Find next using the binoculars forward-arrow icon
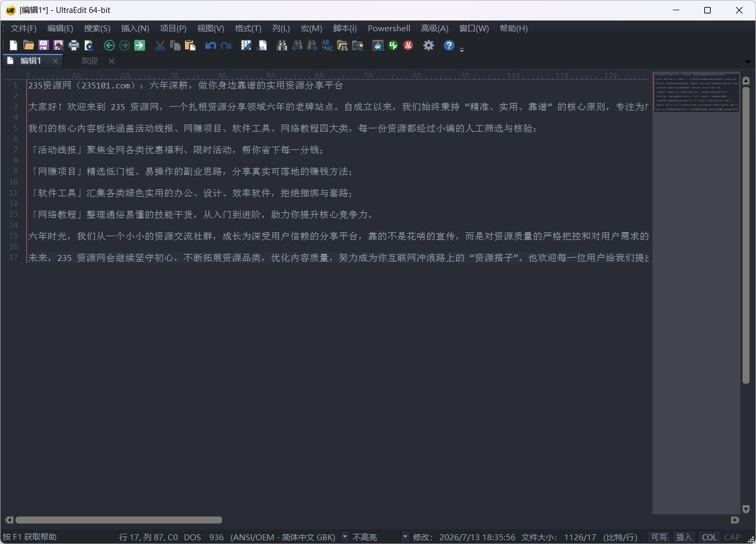The height and width of the screenshot is (544, 756). 312,46
